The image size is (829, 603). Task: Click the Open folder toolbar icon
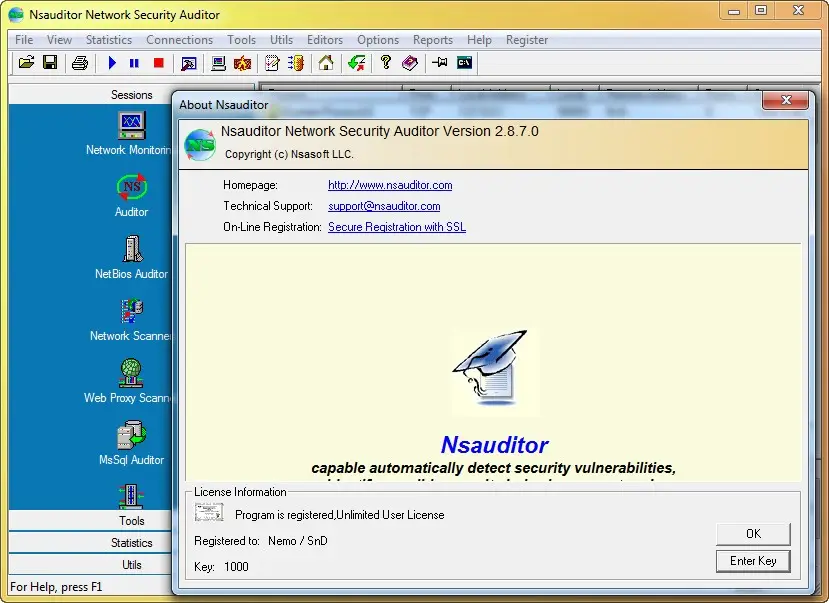(26, 63)
